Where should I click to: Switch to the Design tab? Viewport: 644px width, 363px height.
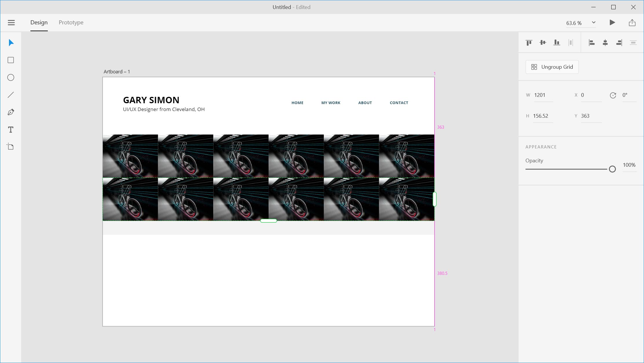point(39,22)
